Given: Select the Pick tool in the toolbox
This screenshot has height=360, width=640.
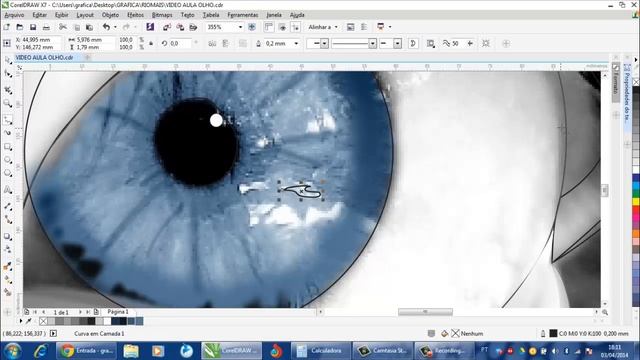Looking at the screenshot, I should click(x=8, y=60).
